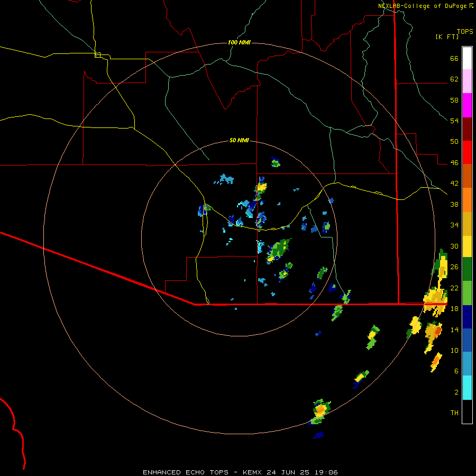Click the "46" legend value
Screen dimensions: 476x476
pyautogui.click(x=454, y=163)
